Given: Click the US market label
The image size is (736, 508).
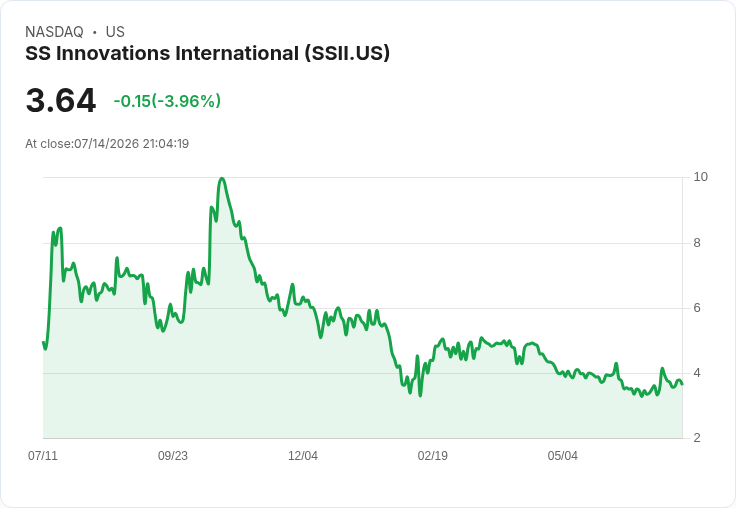Looking at the screenshot, I should tap(115, 32).
